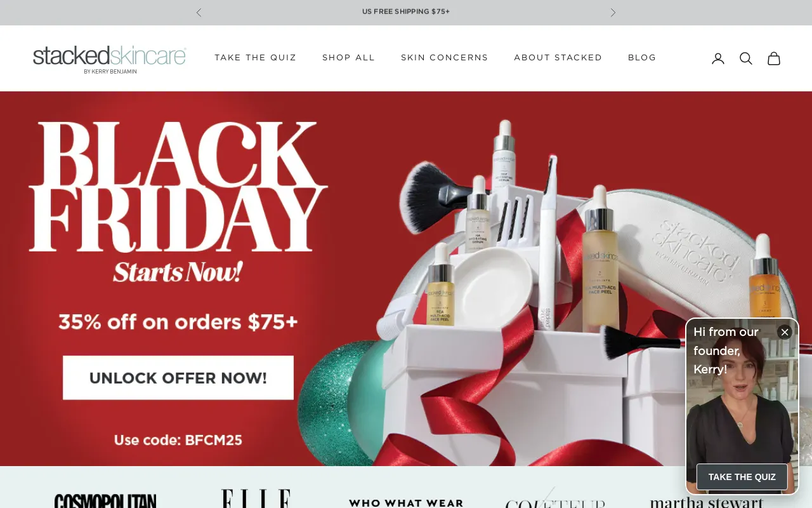Show next announcement with right arrow

coord(613,12)
